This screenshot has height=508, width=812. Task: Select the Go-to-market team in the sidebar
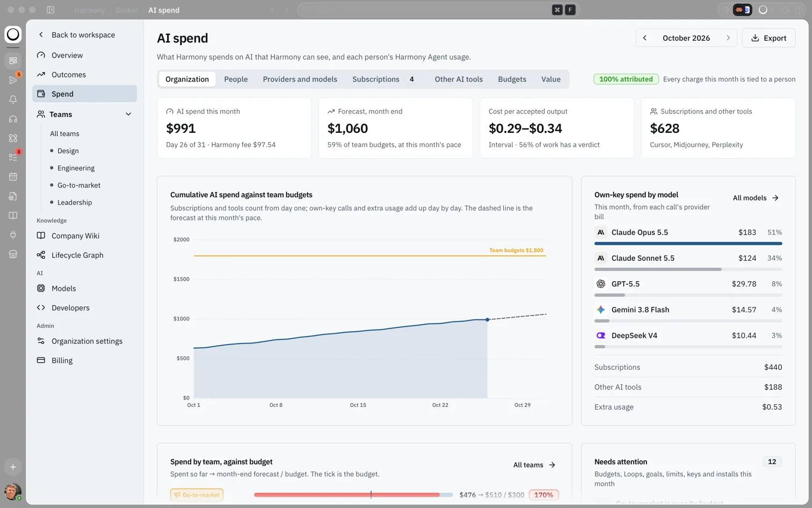[79, 185]
